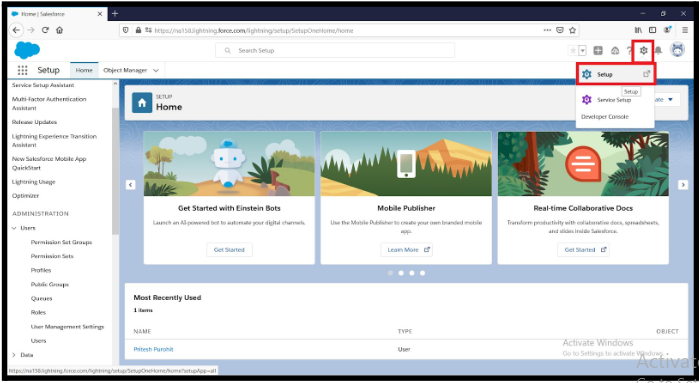Open Permission Set Groups
Screen dimensions: 699x383
point(61,242)
